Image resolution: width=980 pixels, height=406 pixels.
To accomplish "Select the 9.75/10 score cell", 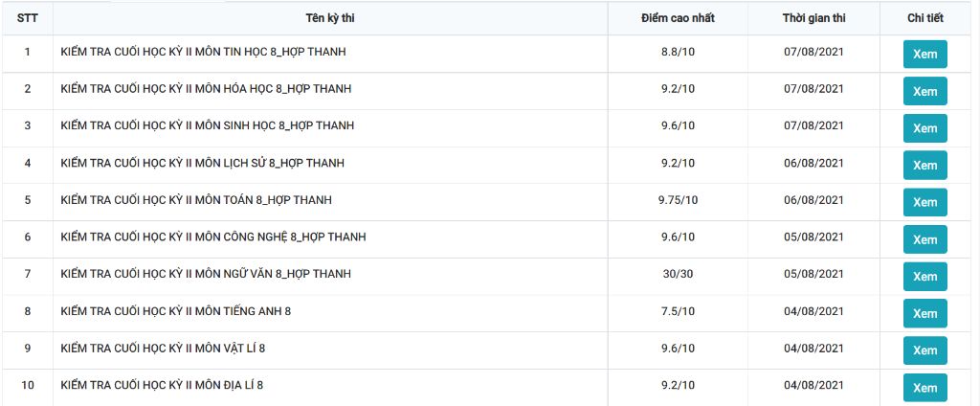I will tap(678, 200).
